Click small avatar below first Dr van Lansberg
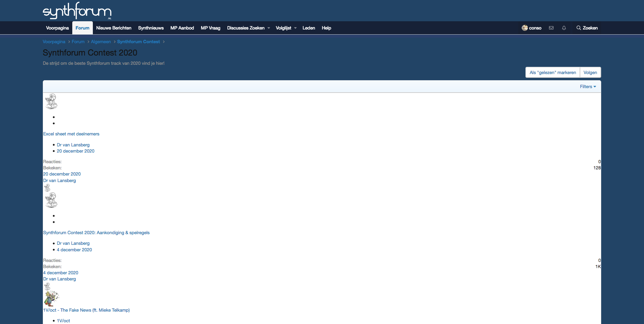This screenshot has height=324, width=644. tap(47, 188)
